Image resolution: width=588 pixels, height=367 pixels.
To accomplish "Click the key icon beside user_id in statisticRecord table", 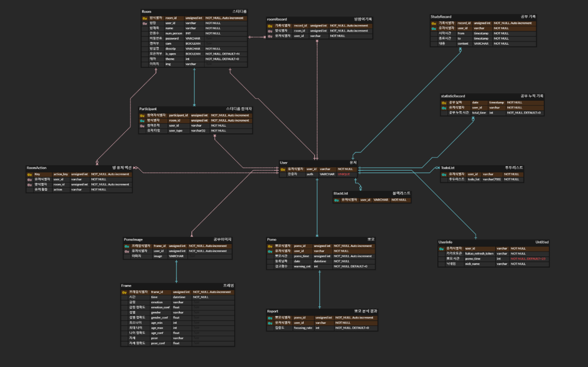I will pyautogui.click(x=444, y=108).
